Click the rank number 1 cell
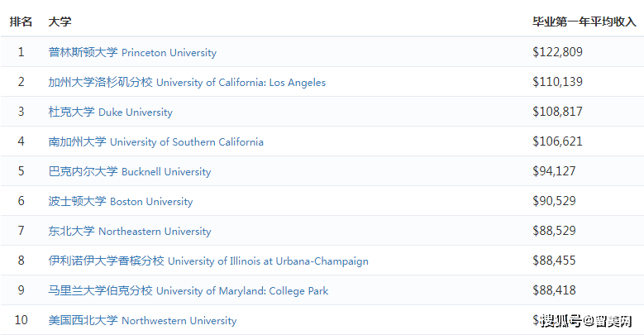The height and width of the screenshot is (335, 644). pos(21,52)
